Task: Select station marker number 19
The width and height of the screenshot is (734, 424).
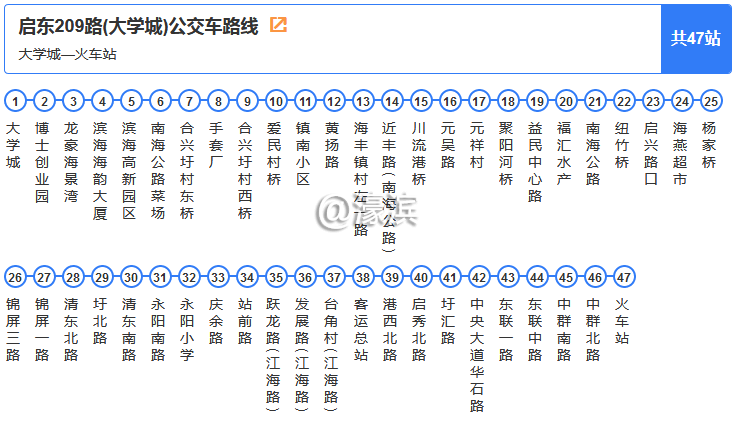Action: [537, 101]
